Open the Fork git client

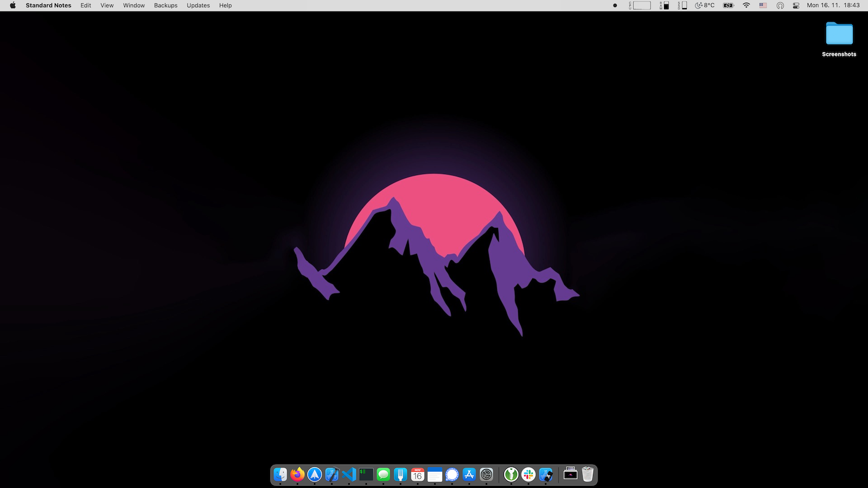400,474
